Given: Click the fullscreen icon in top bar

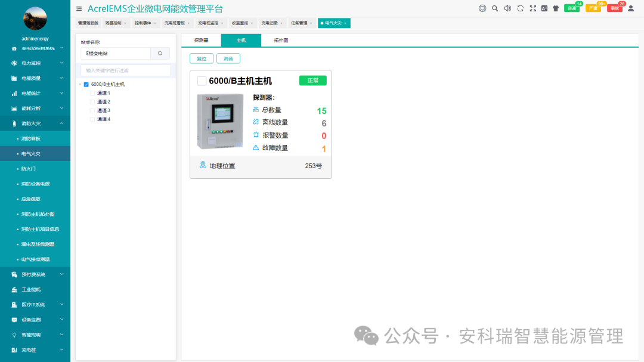Looking at the screenshot, I should point(533,8).
